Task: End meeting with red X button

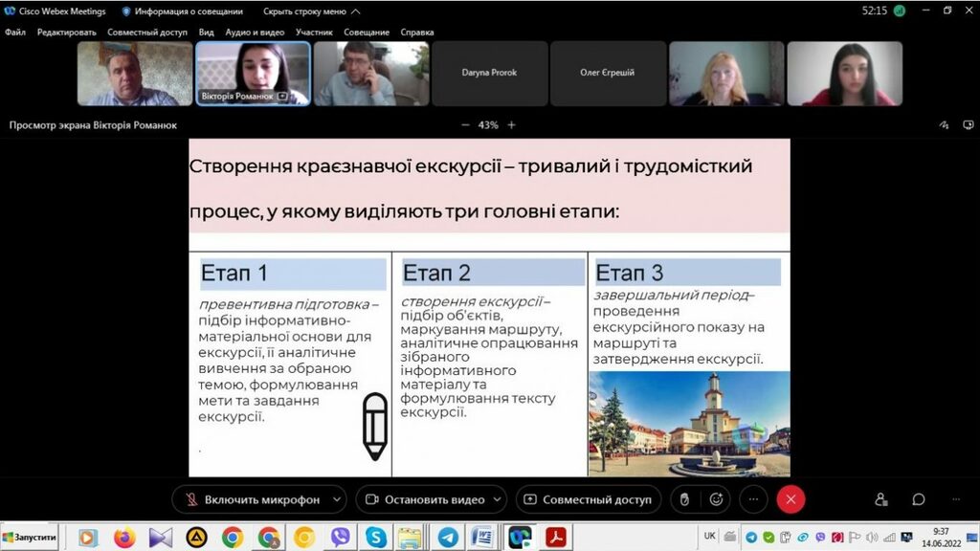Action: coord(791,499)
